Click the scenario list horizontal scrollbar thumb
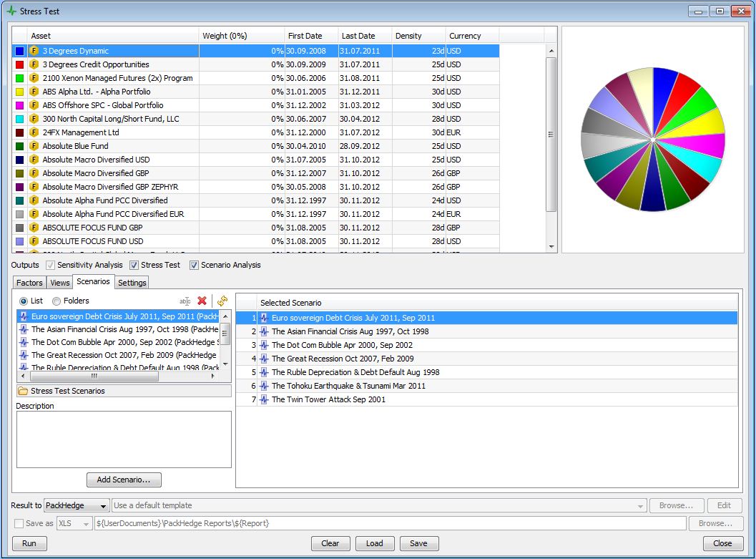 [x=94, y=376]
